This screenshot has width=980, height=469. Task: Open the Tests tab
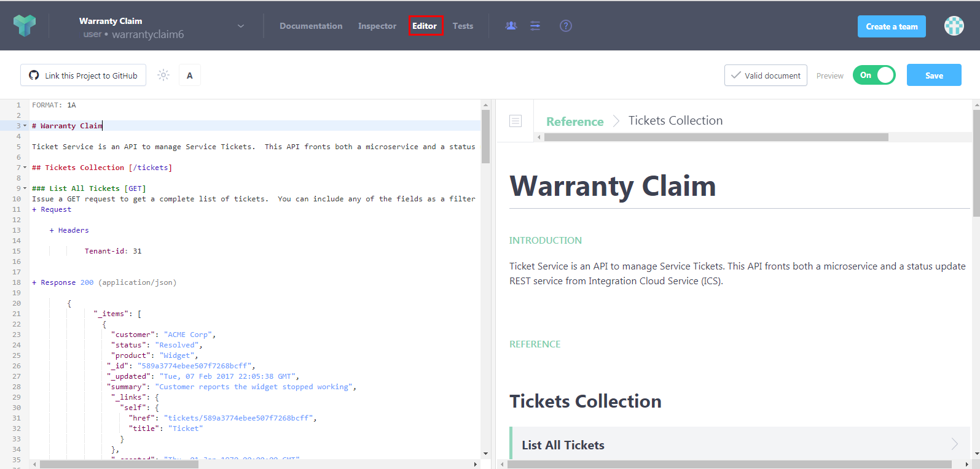coord(463,26)
